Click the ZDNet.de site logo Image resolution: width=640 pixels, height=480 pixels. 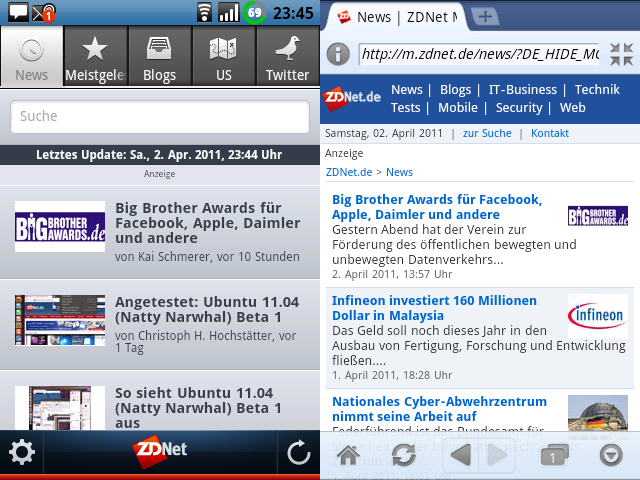(352, 98)
